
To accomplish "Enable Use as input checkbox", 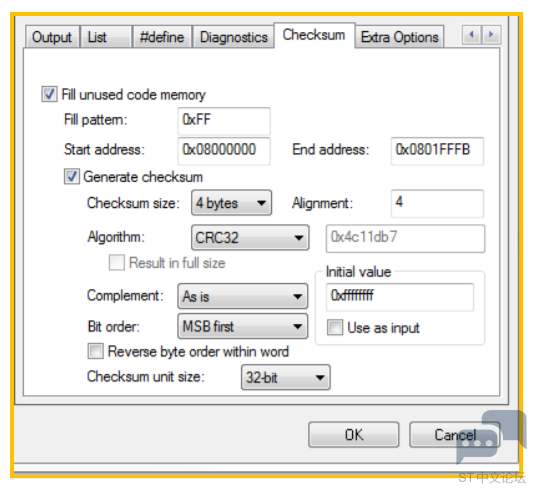I will point(335,328).
